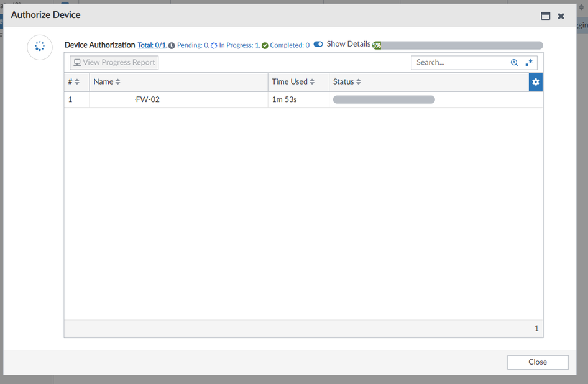Click the Completed checkmark icon
Screen dimensions: 588x384
(265, 46)
